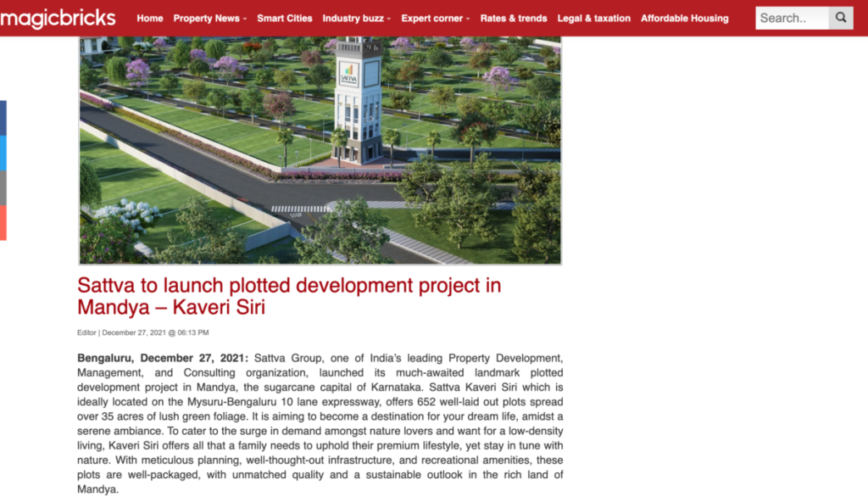This screenshot has width=868, height=502.
Task: Open the Sattva Kaveri Siri article headline
Action: tap(289, 296)
